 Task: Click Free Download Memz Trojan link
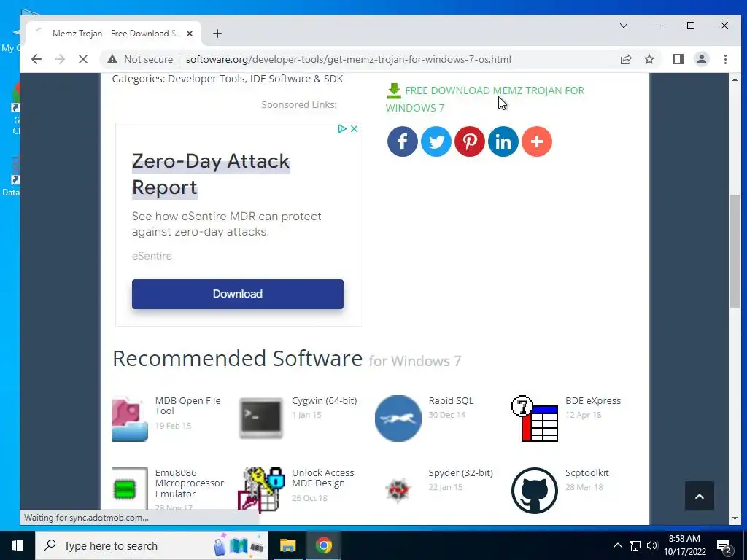[485, 98]
